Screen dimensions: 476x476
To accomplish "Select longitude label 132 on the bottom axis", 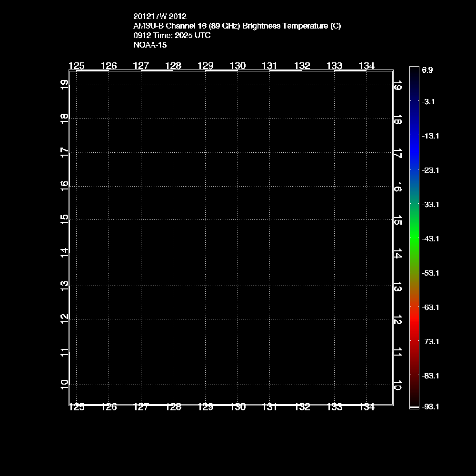I will point(302,407).
